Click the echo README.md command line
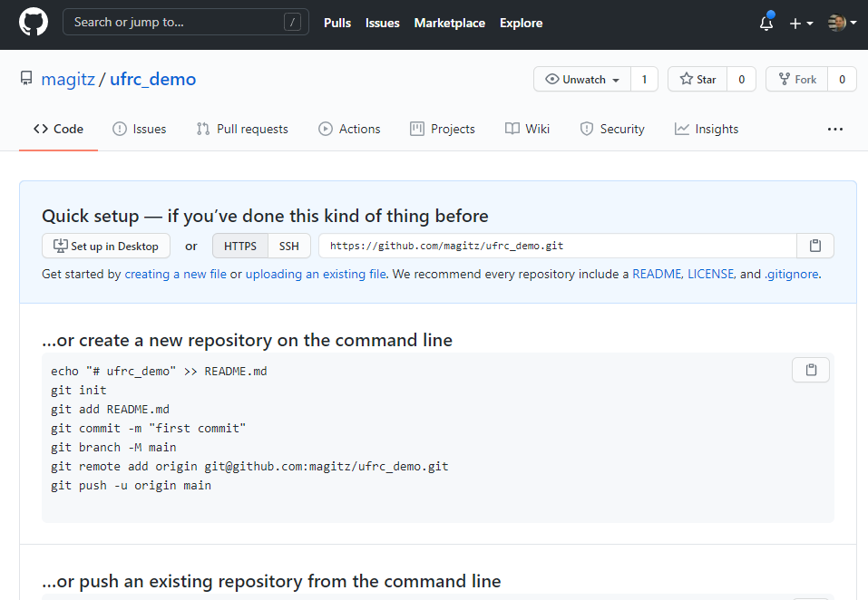This screenshot has width=868, height=600. (x=159, y=371)
